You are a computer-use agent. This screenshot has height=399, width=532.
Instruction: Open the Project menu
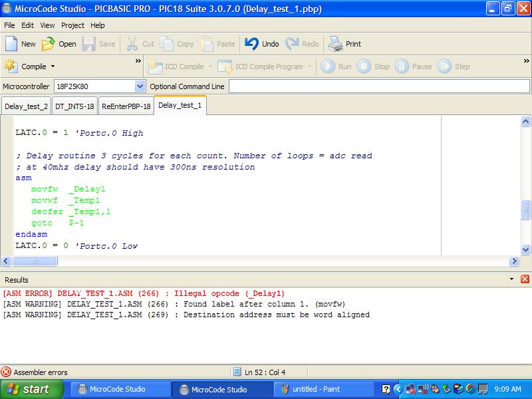tap(72, 25)
